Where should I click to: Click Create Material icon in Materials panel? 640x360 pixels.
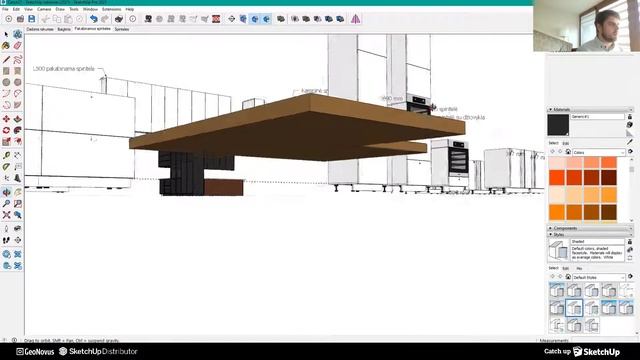coord(630,125)
